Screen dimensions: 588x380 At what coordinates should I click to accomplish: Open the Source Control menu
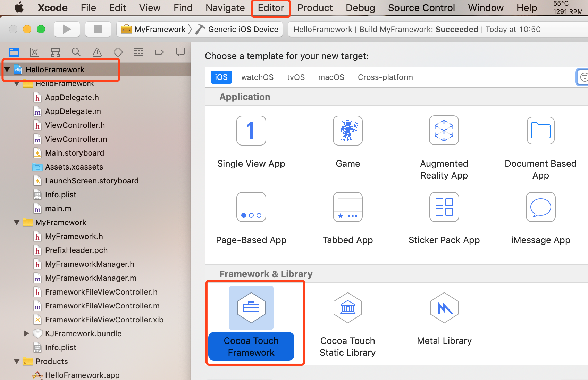[421, 8]
